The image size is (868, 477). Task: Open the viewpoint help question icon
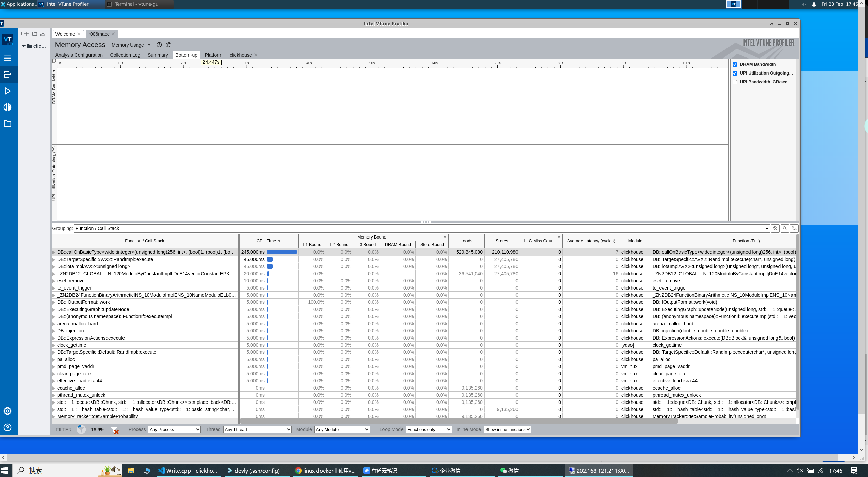click(x=159, y=45)
